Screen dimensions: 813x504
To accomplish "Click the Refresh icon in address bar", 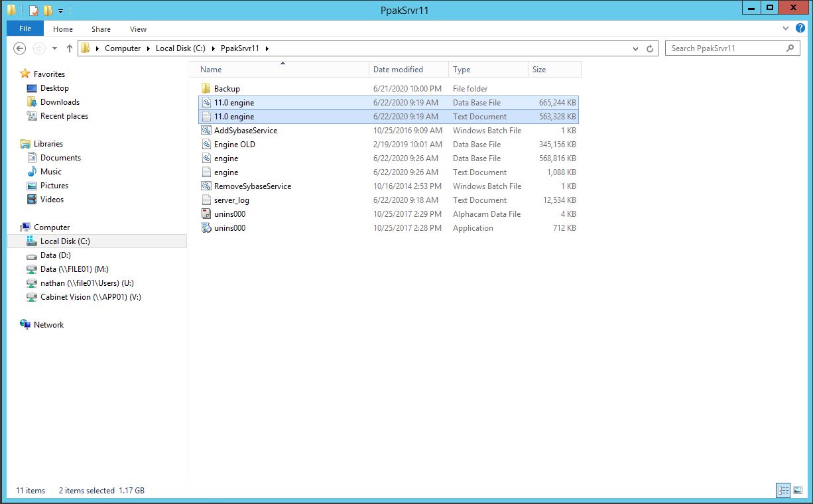I will click(650, 48).
